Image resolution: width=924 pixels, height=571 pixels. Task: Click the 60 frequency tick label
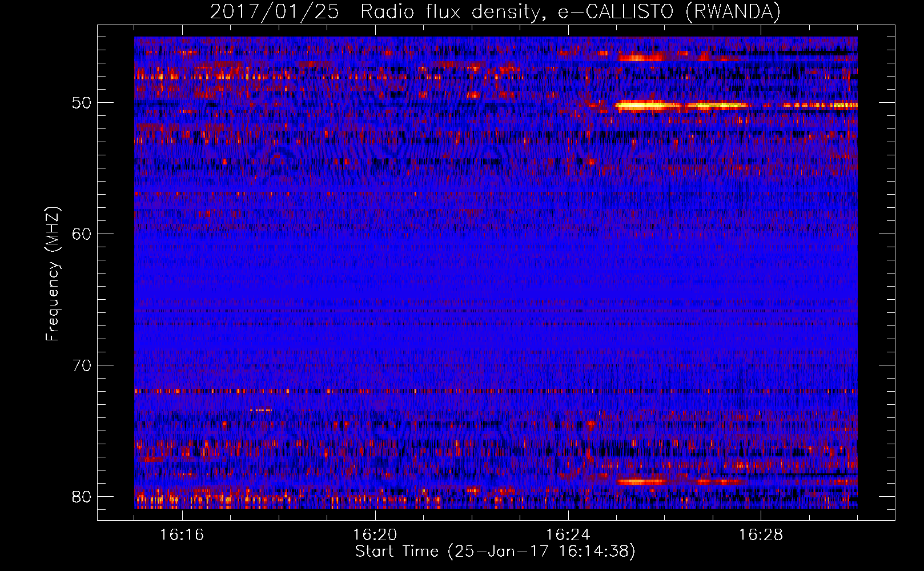click(82, 234)
